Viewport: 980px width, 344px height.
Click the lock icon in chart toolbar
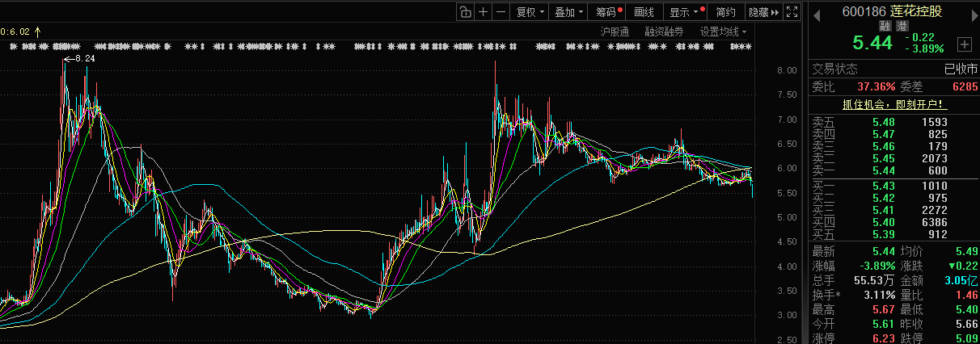[465, 12]
